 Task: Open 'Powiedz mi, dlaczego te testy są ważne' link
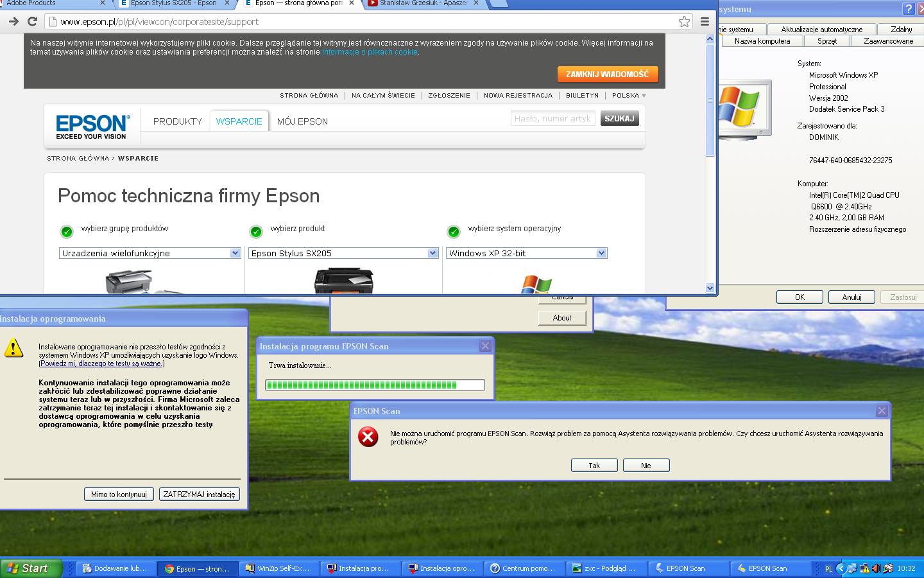point(101,363)
